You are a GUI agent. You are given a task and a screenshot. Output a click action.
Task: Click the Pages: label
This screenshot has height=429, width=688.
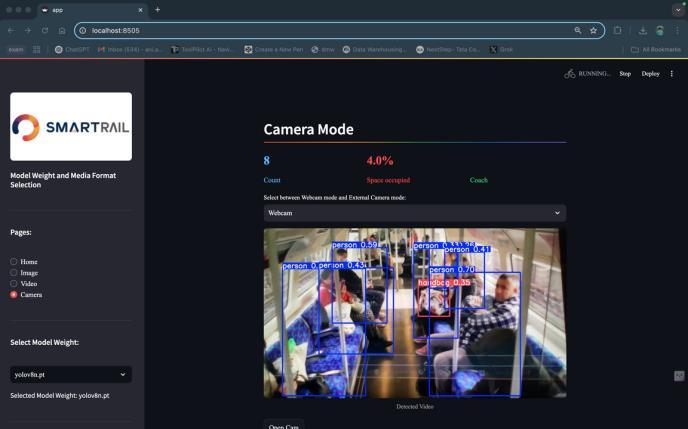point(21,232)
